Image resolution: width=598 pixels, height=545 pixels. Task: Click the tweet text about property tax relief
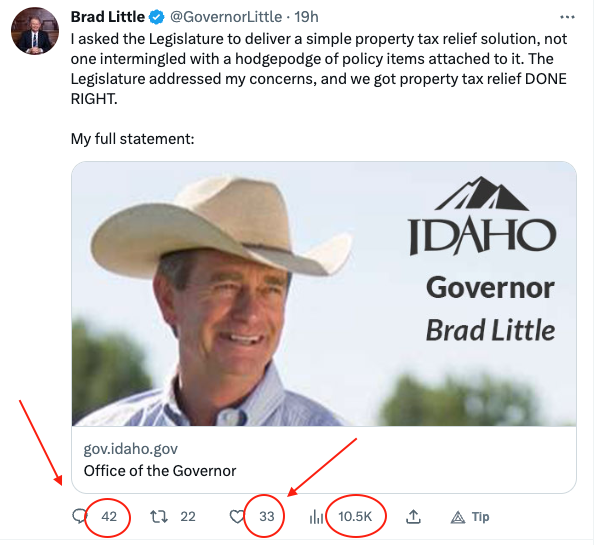[319, 69]
